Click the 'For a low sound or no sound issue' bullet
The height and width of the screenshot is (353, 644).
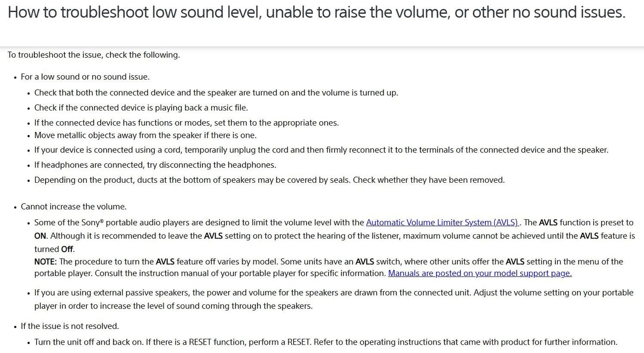85,77
